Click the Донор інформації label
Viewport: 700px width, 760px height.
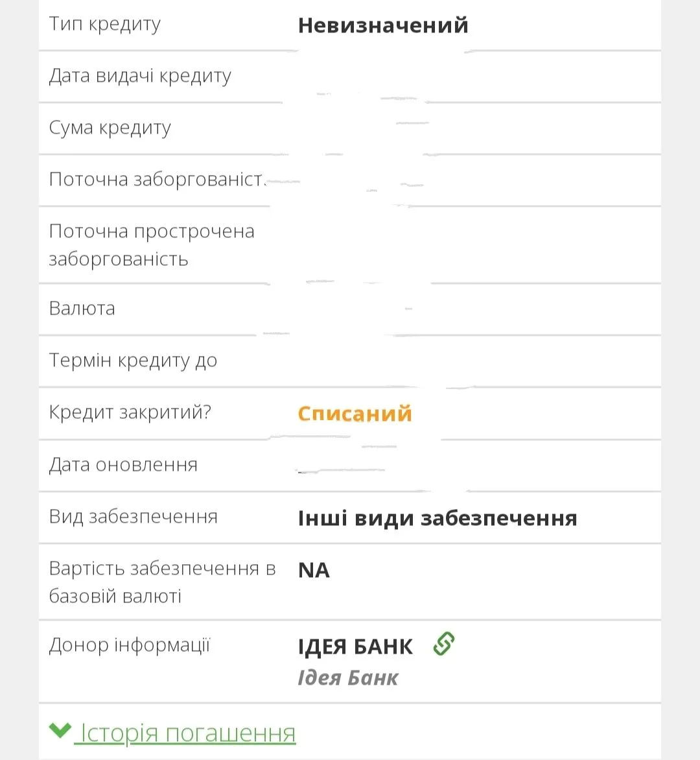click(130, 645)
